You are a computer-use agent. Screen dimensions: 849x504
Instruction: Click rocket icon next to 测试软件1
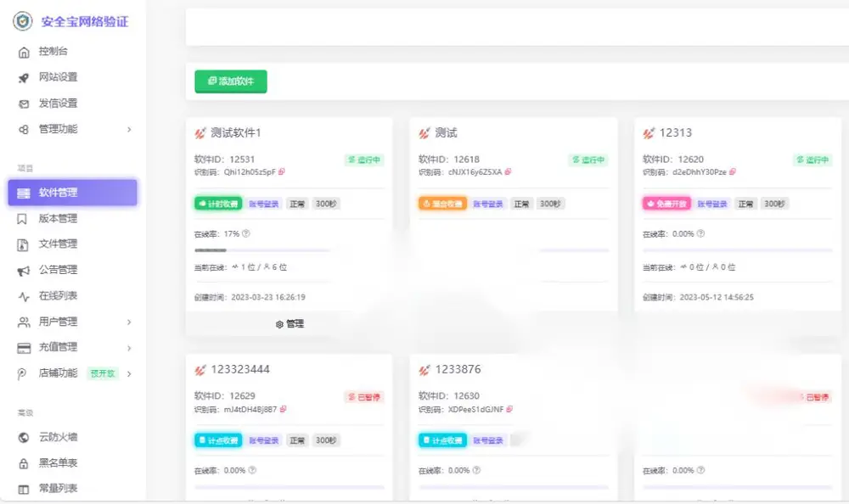[200, 132]
